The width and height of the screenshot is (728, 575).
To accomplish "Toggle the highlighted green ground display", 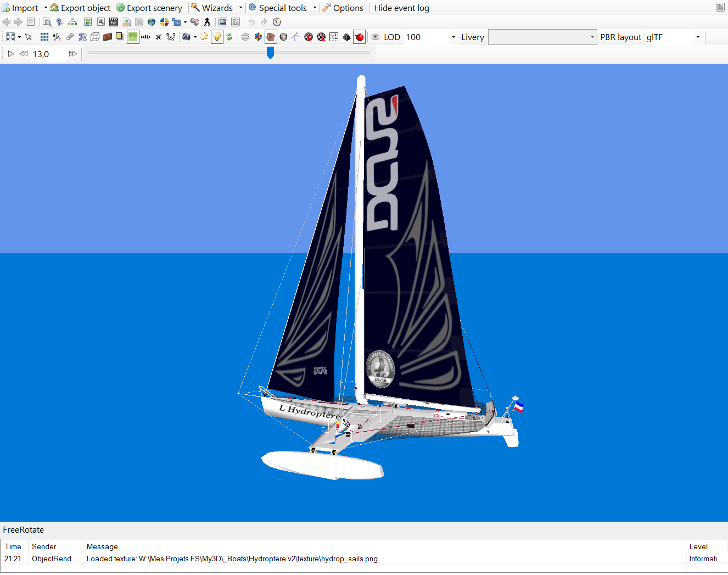I will [133, 37].
